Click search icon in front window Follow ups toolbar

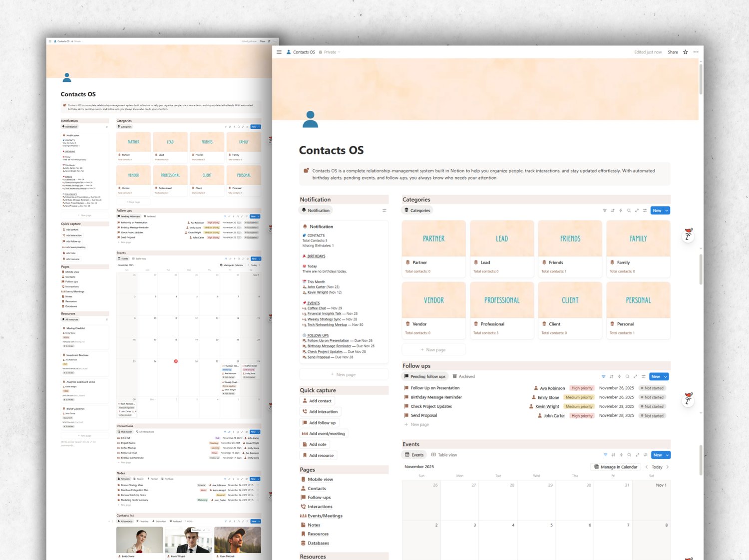[627, 376]
